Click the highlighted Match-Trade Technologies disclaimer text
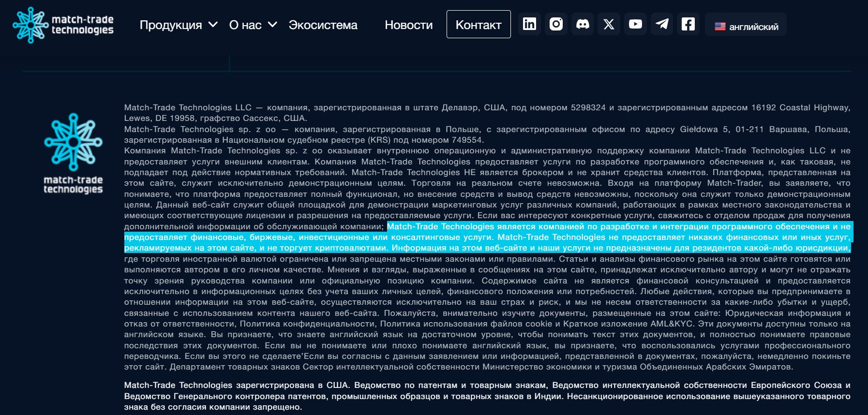The height and width of the screenshot is (415, 868). (x=488, y=237)
